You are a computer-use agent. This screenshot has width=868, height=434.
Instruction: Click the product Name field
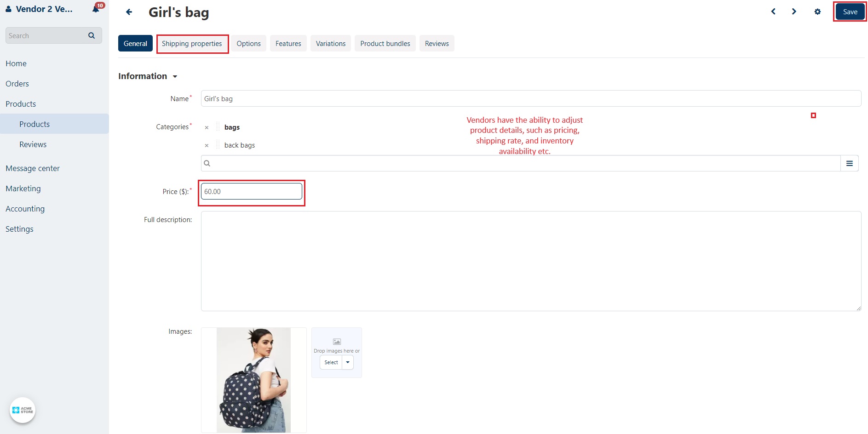click(x=531, y=98)
